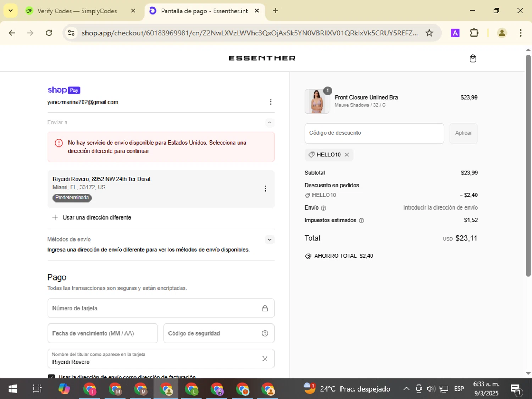Image resolution: width=532 pixels, height=399 pixels.
Task: Go back to the previous page
Action: click(12, 33)
